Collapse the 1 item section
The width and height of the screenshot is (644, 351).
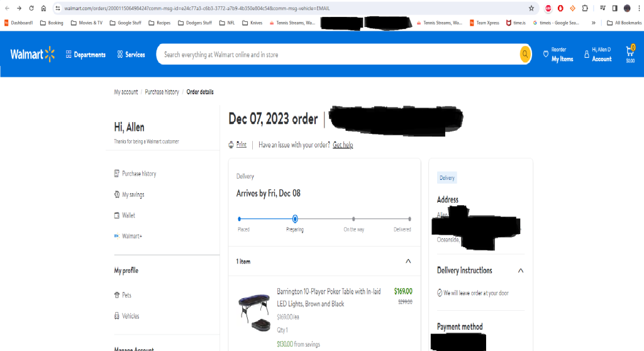point(408,261)
